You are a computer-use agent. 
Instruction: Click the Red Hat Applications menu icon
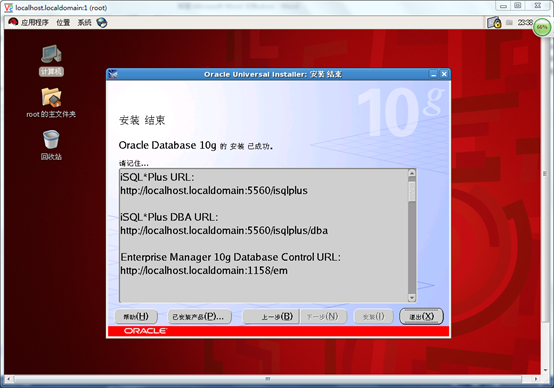point(13,22)
